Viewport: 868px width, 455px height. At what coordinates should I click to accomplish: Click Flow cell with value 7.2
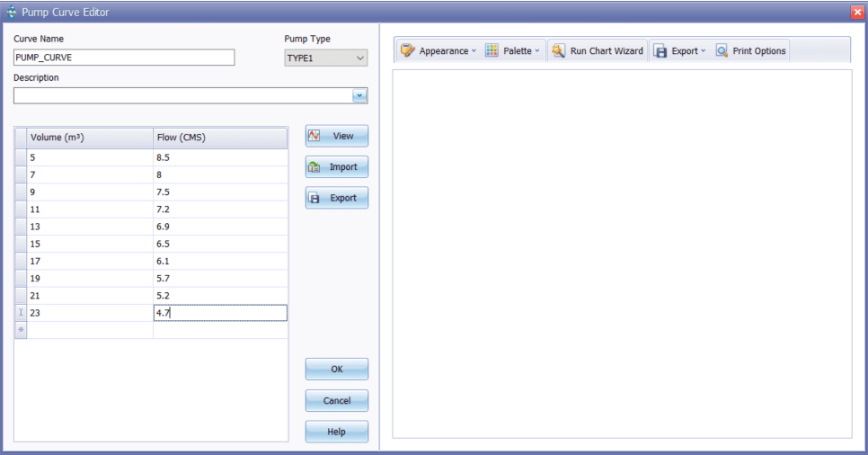pos(220,210)
